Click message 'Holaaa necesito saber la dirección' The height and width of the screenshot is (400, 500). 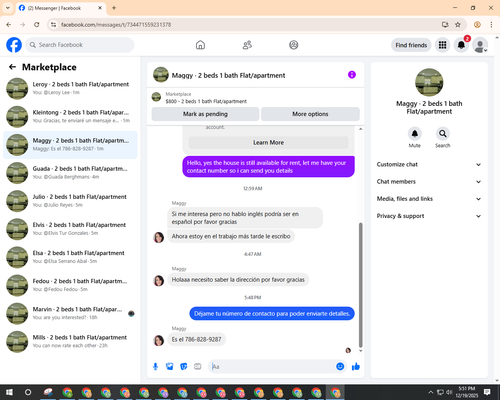[x=238, y=280]
